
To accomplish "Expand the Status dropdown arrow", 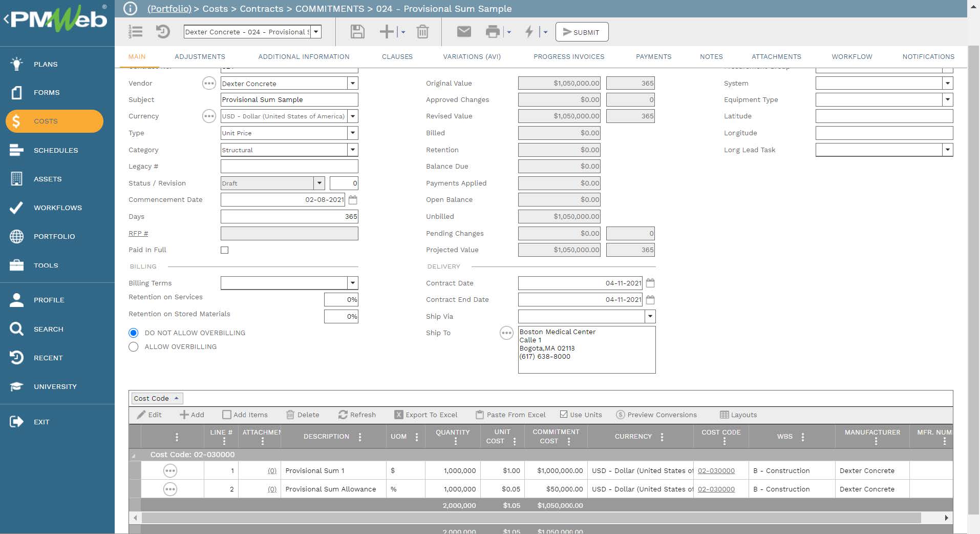I will [319, 183].
